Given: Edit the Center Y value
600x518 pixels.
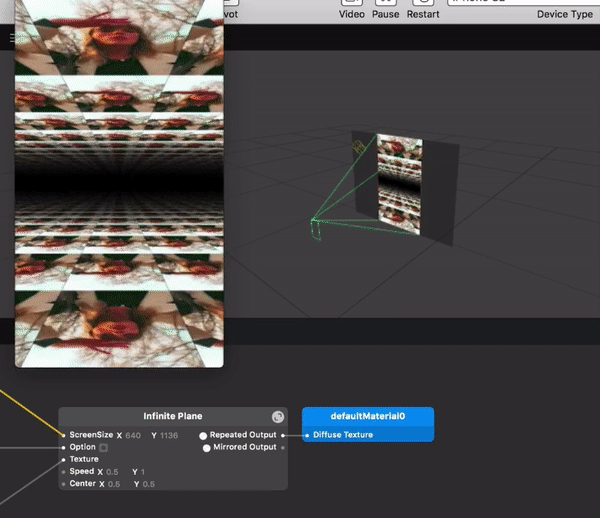Looking at the screenshot, I should (148, 484).
